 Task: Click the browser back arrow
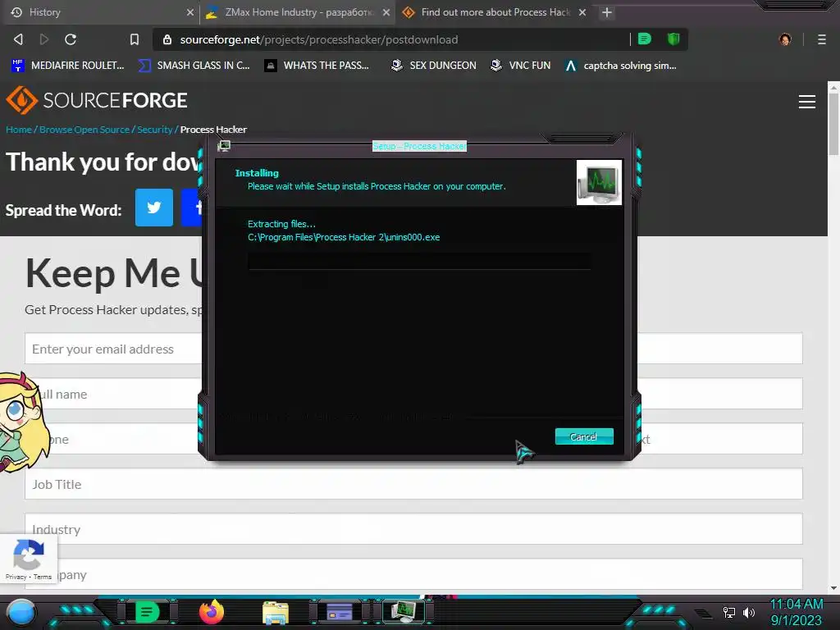[x=18, y=39]
